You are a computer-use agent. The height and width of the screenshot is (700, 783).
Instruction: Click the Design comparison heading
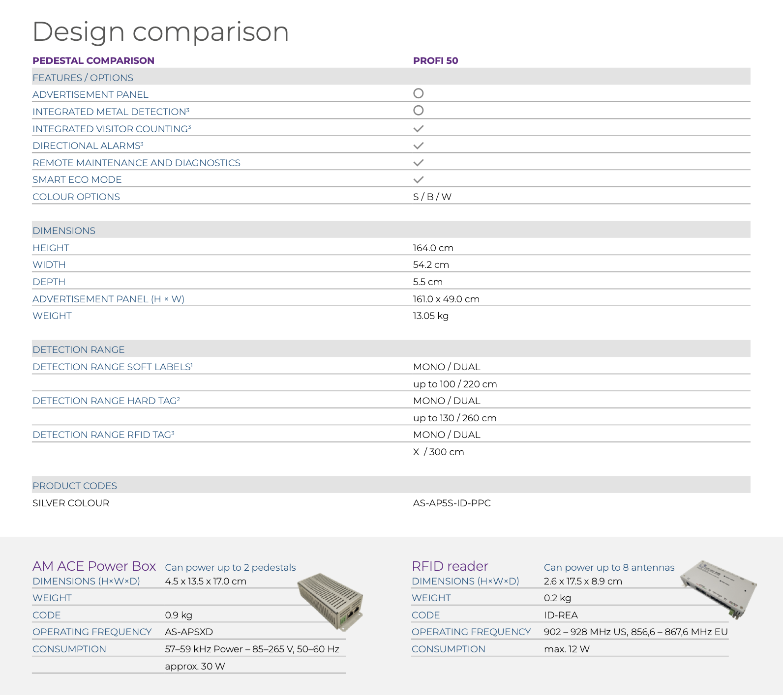click(160, 31)
